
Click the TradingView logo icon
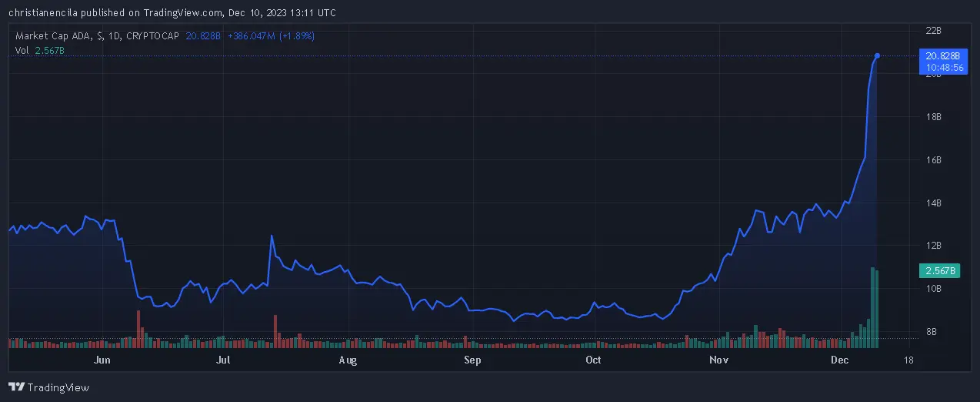(15, 387)
